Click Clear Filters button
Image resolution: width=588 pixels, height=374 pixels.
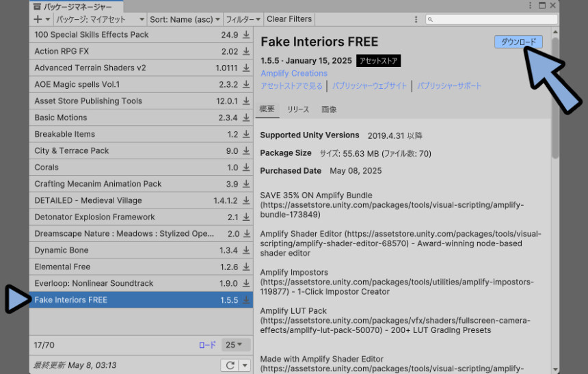point(289,19)
